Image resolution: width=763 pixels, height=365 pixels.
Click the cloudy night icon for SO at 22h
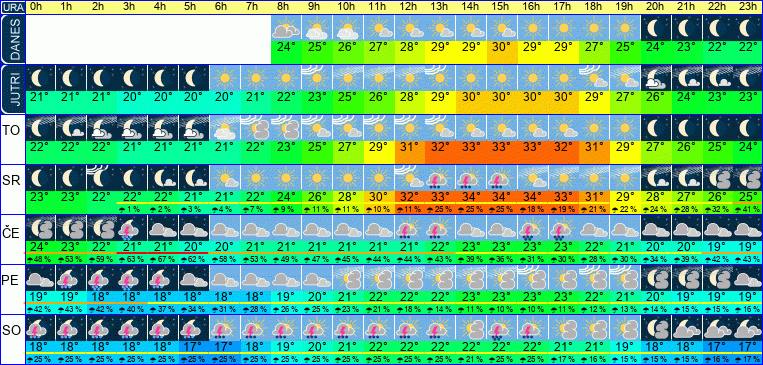pos(717,328)
